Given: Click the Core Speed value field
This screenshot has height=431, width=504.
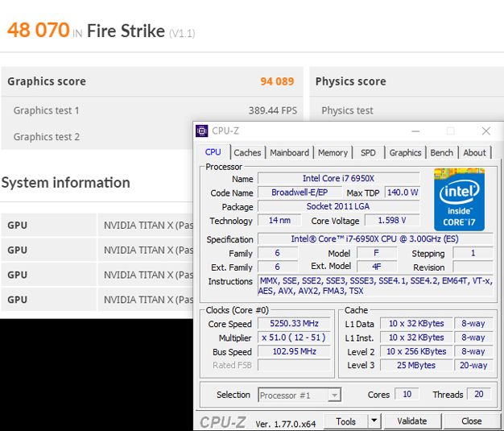Looking at the screenshot, I should [x=293, y=324].
